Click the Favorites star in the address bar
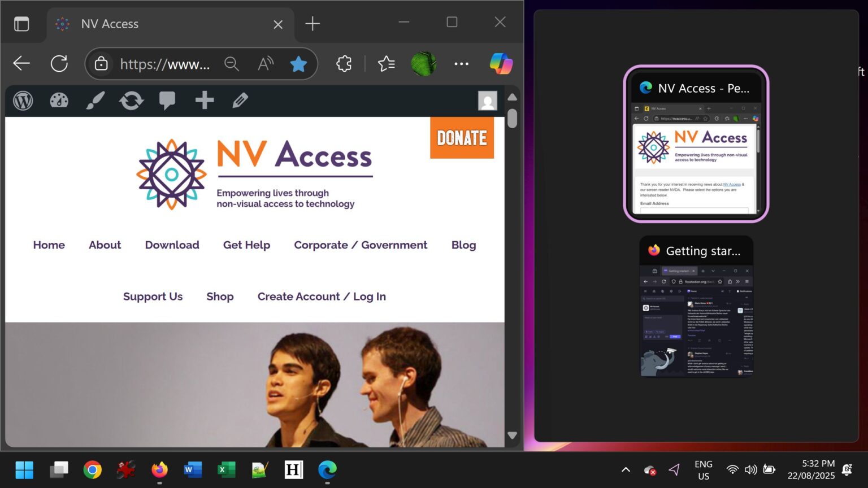This screenshot has height=488, width=868. pos(387,64)
